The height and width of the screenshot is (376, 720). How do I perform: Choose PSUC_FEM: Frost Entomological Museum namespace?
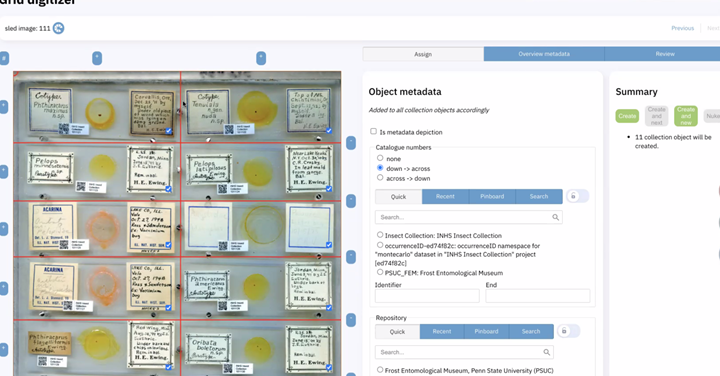pyautogui.click(x=380, y=272)
